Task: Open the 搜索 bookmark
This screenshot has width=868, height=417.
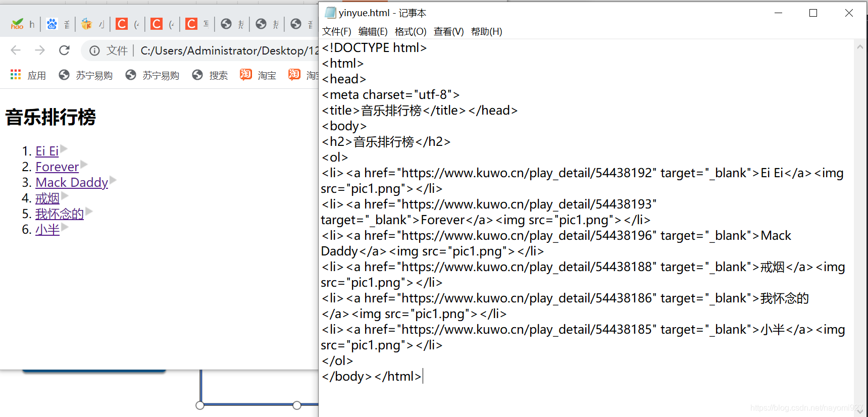Action: [210, 75]
